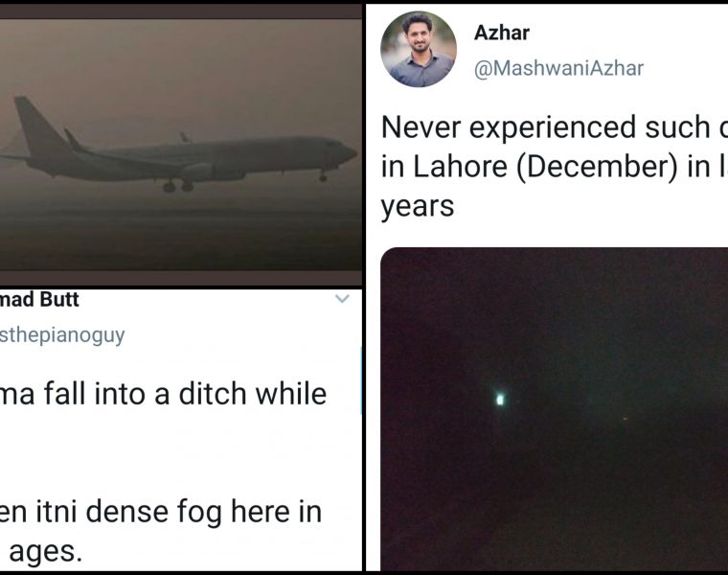Click the Azhar display name

(501, 33)
